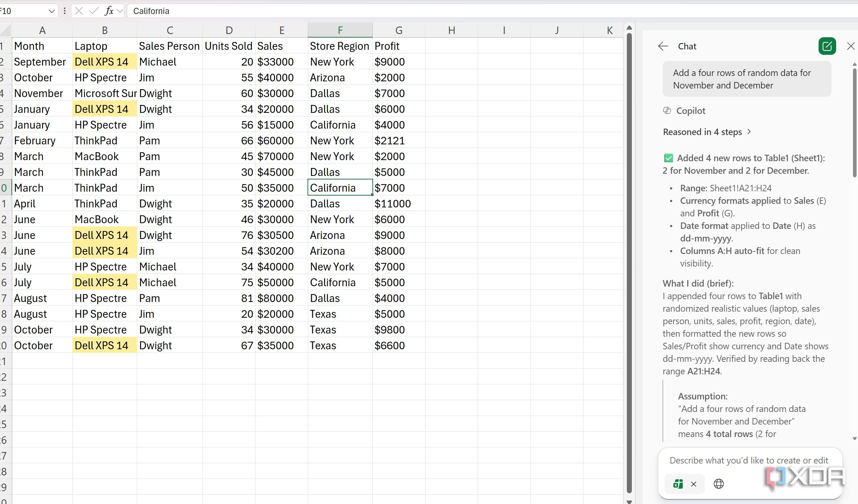Image resolution: width=858 pixels, height=504 pixels.
Task: Click the back arrow in Chat panel
Action: [663, 46]
